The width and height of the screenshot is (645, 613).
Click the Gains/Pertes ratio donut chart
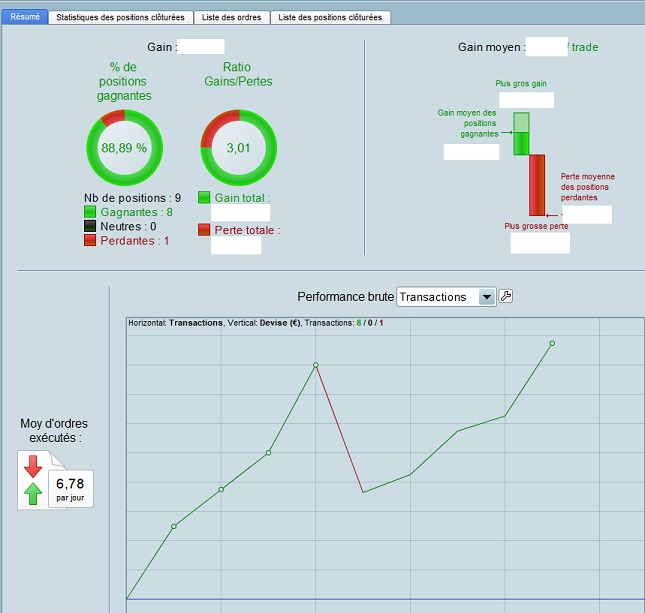point(239,148)
